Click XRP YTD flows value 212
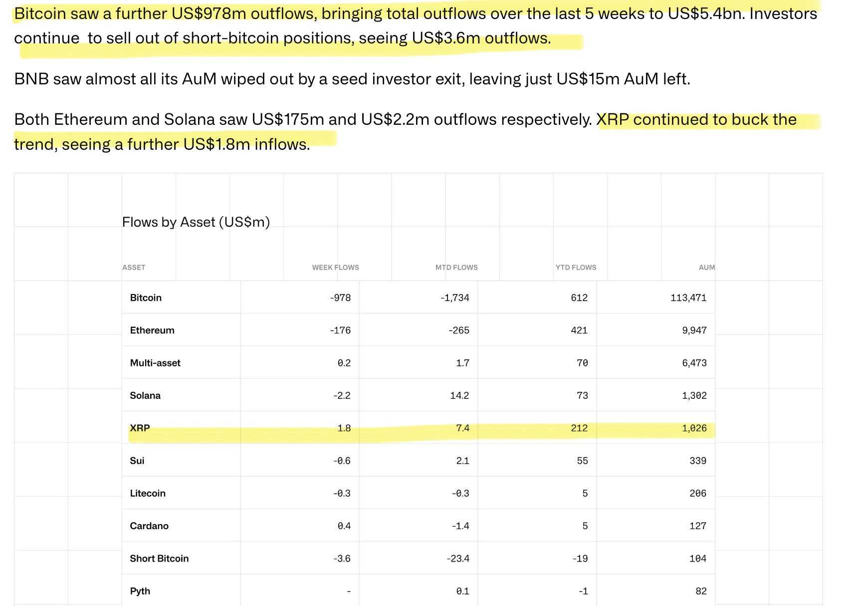868x606 pixels. click(x=579, y=428)
